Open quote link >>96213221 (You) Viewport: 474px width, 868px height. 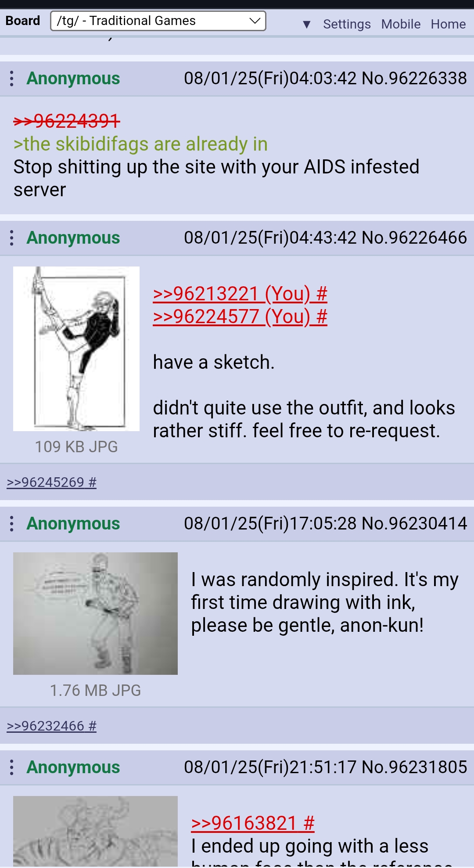[x=240, y=294]
